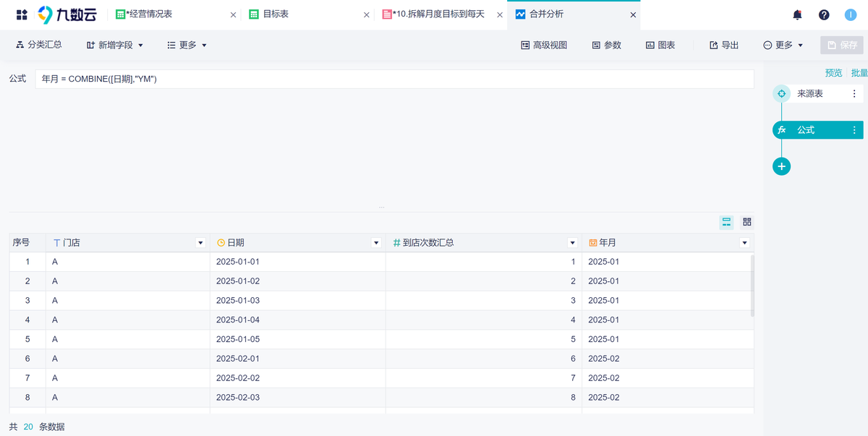
Task: Click the 保存 button
Action: [x=841, y=44]
